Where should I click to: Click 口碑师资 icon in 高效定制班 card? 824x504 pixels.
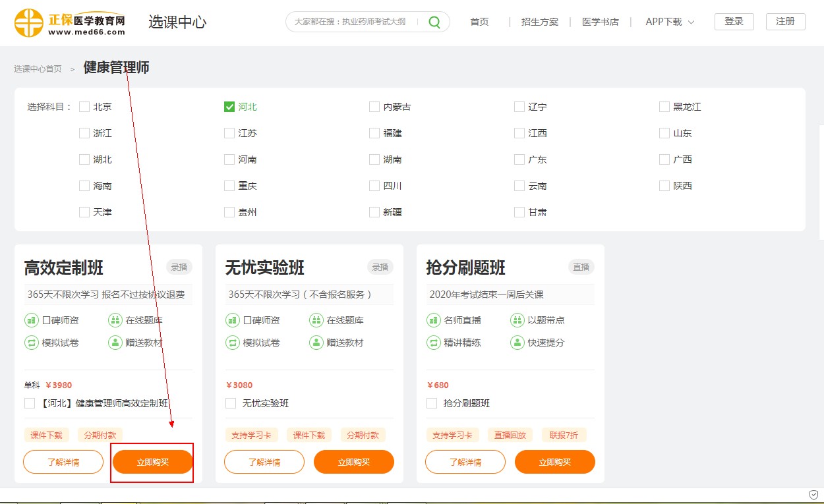pyautogui.click(x=31, y=320)
